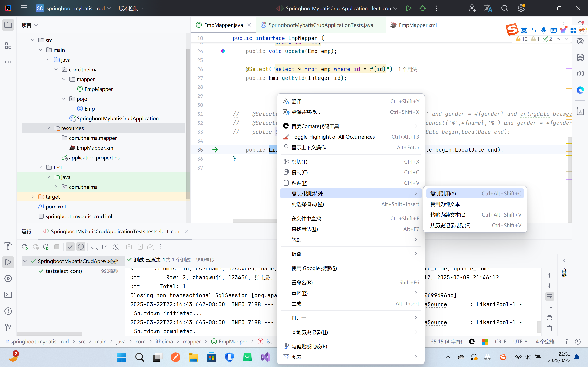Select 复制引用 from the submenu
588x367 pixels.
pyautogui.click(x=443, y=193)
